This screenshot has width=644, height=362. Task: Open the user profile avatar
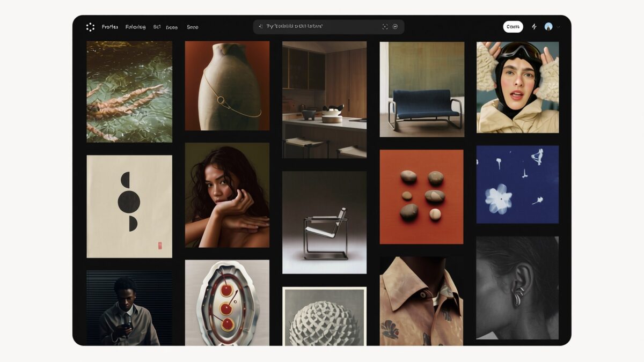tap(548, 26)
